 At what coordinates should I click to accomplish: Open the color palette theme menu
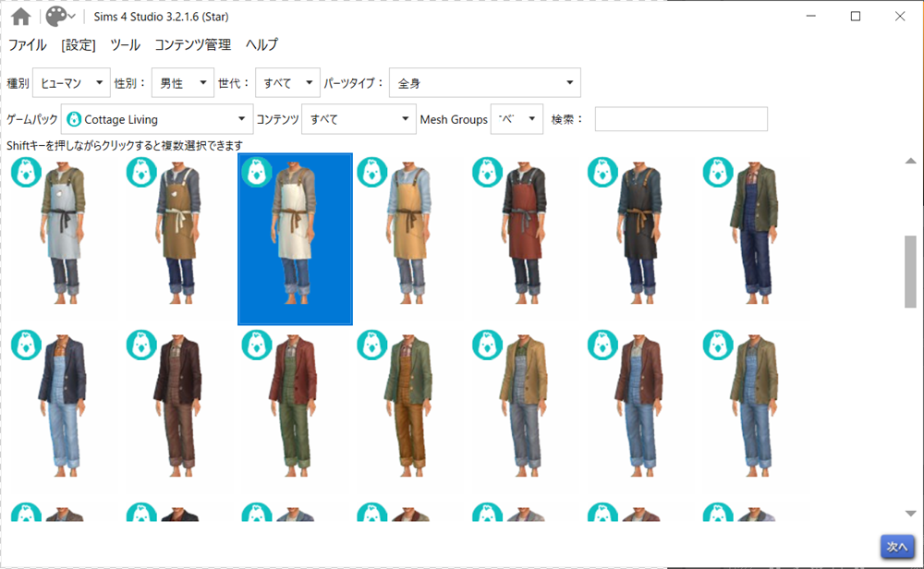(61, 17)
